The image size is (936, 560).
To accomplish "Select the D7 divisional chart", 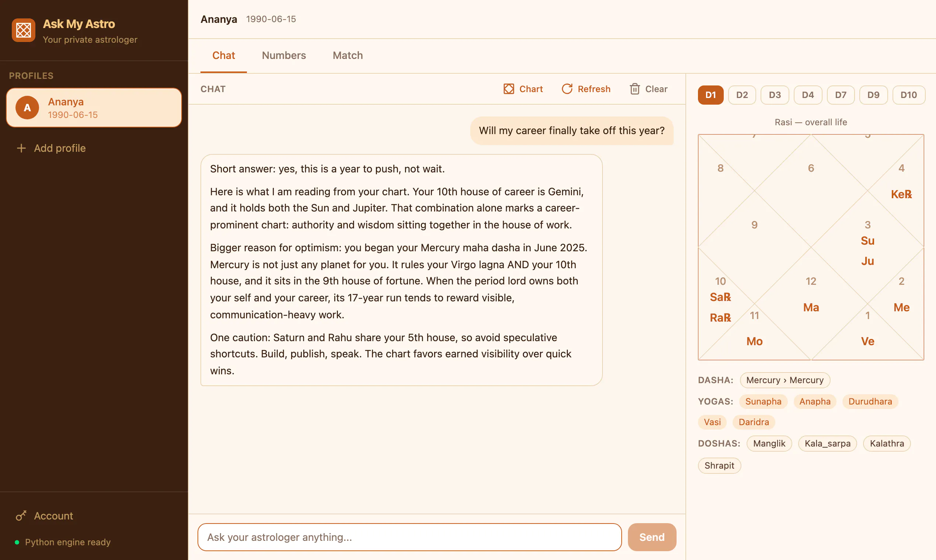I will (841, 95).
